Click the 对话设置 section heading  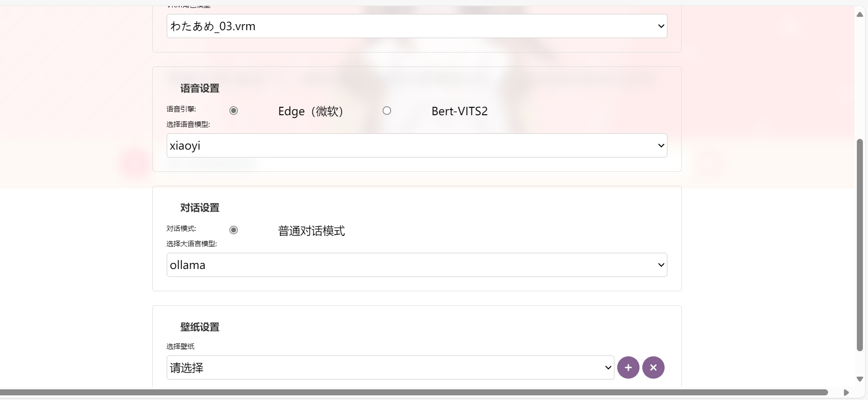(x=200, y=208)
